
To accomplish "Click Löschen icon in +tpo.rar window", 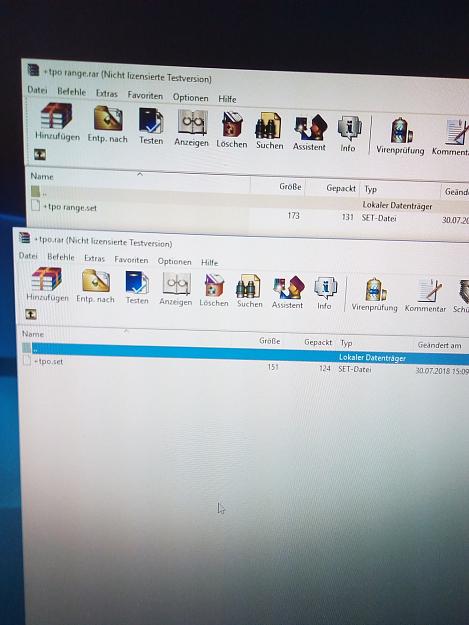I will (x=214, y=286).
